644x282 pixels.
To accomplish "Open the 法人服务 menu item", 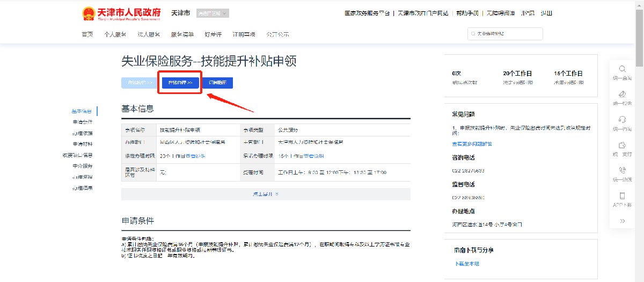I will tap(149, 34).
